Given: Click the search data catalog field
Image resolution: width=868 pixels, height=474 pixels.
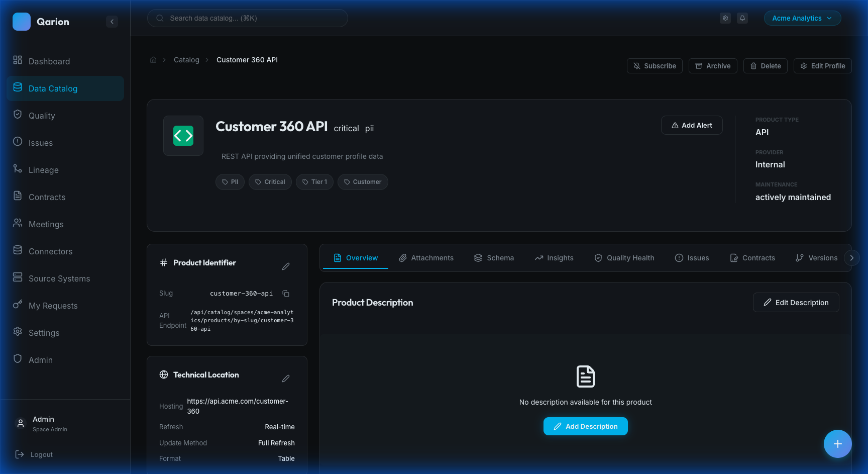Looking at the screenshot, I should coord(248,18).
